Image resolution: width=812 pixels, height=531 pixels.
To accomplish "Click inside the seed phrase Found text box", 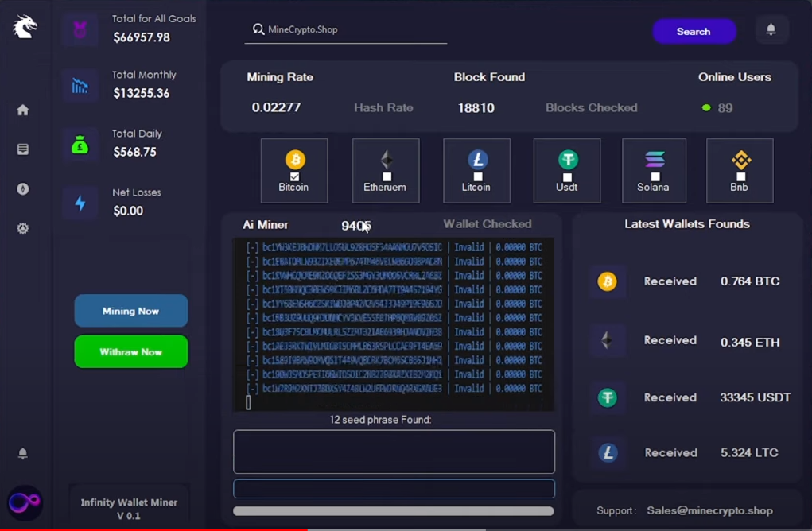I will point(394,452).
